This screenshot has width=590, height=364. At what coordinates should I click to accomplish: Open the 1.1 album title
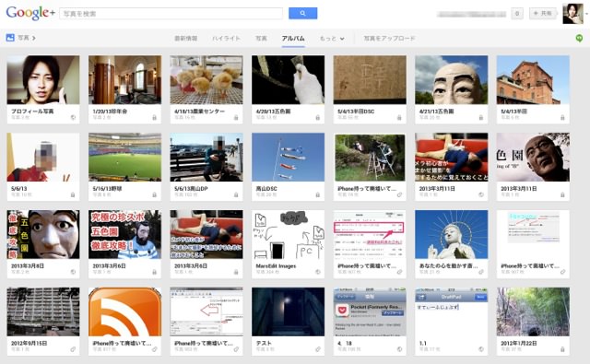click(x=423, y=344)
